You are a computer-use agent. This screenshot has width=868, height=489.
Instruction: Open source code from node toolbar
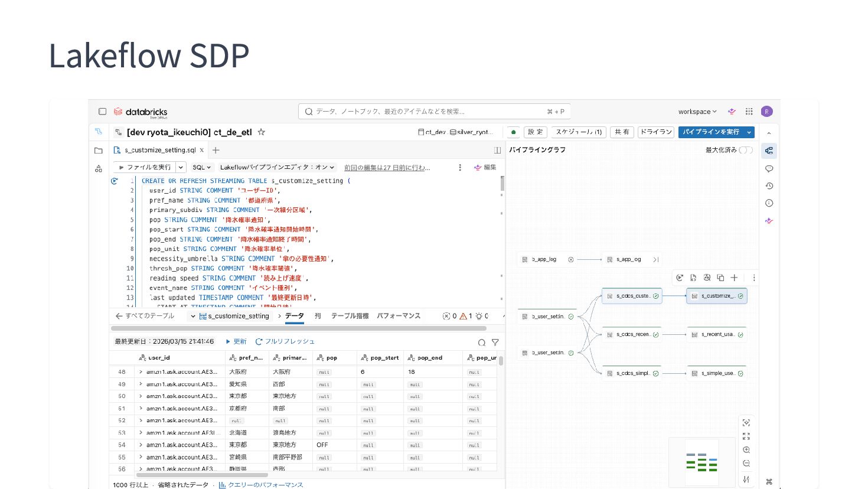[693, 278]
